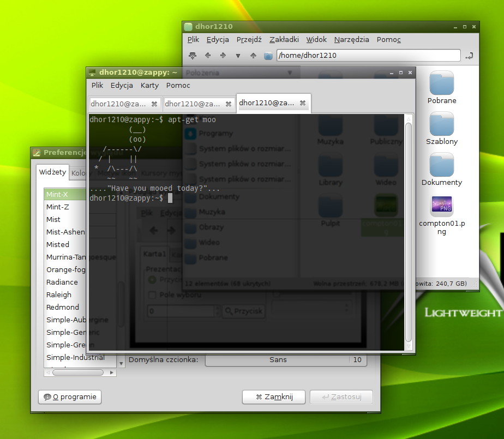
Task: Click the terminal window title icon
Action: [93, 73]
